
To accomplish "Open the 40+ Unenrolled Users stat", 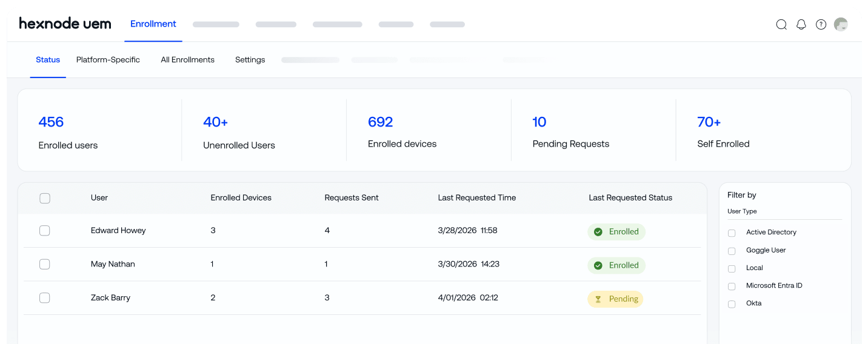I will 239,133.
